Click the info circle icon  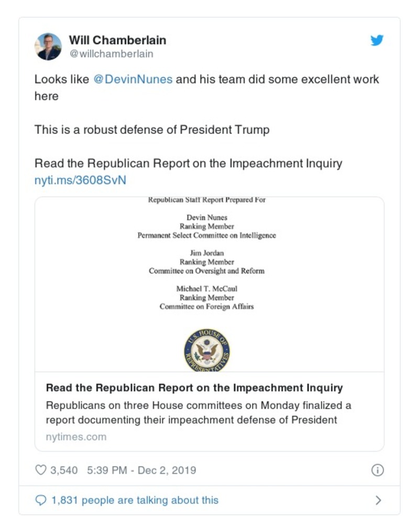click(x=377, y=470)
